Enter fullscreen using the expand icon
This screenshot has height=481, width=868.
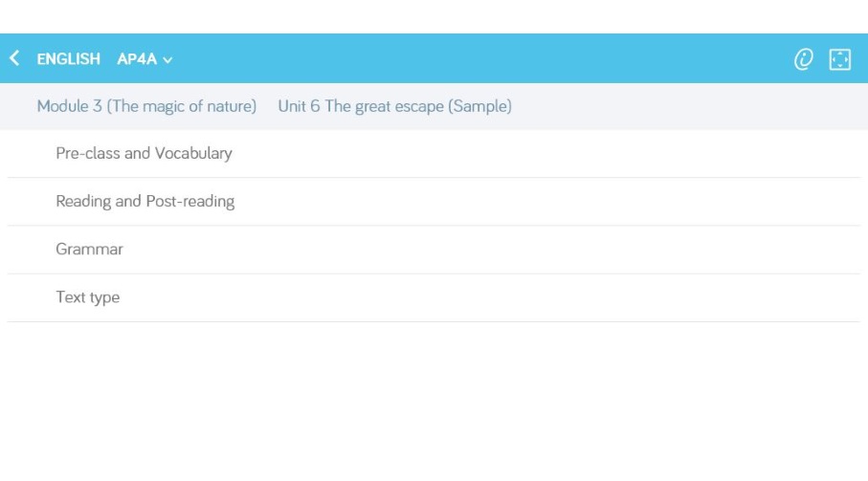click(x=839, y=59)
